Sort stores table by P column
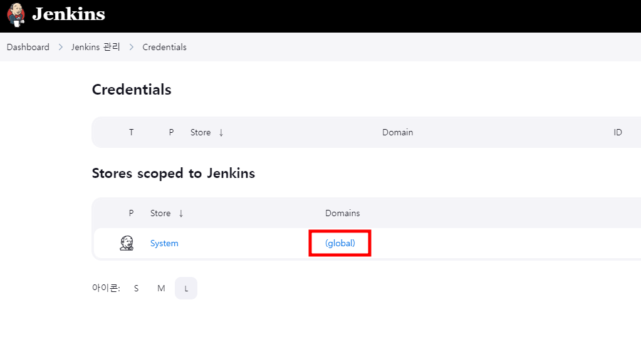 [131, 213]
